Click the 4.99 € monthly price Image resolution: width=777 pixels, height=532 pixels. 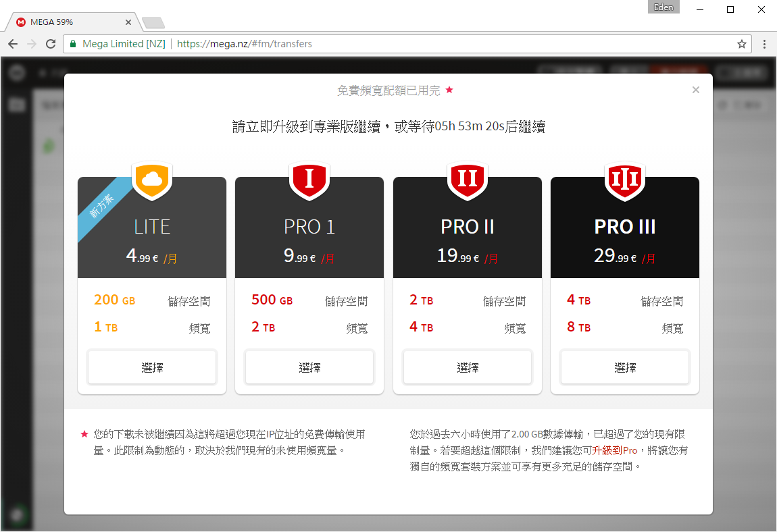[x=151, y=256]
